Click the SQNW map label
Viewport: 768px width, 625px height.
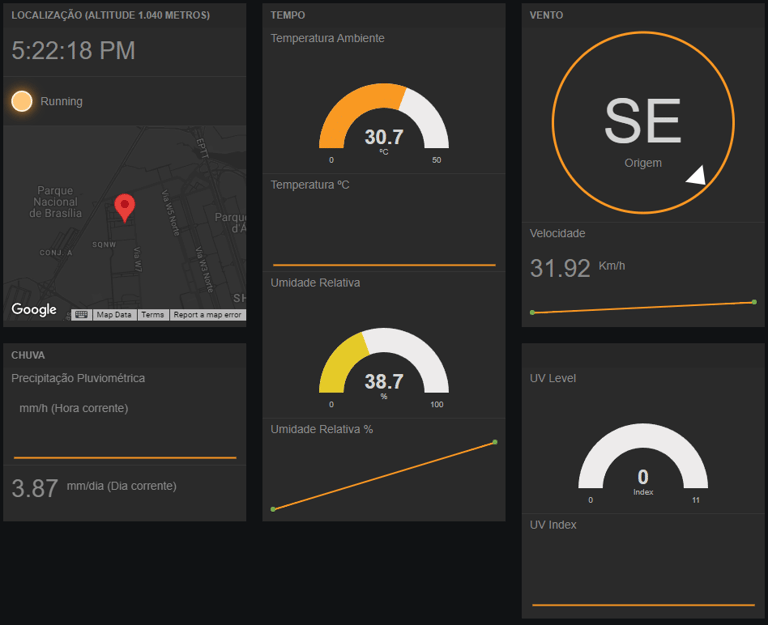coord(104,244)
